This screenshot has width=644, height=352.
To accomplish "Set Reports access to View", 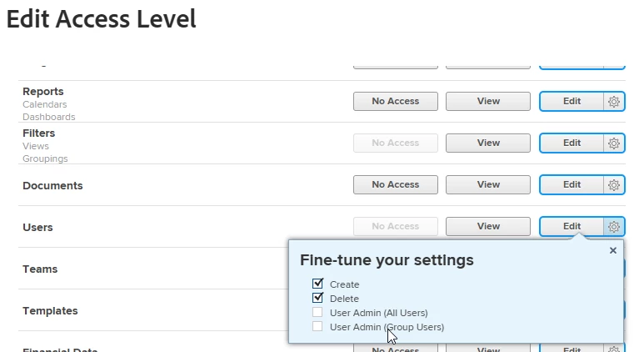I will tap(488, 101).
